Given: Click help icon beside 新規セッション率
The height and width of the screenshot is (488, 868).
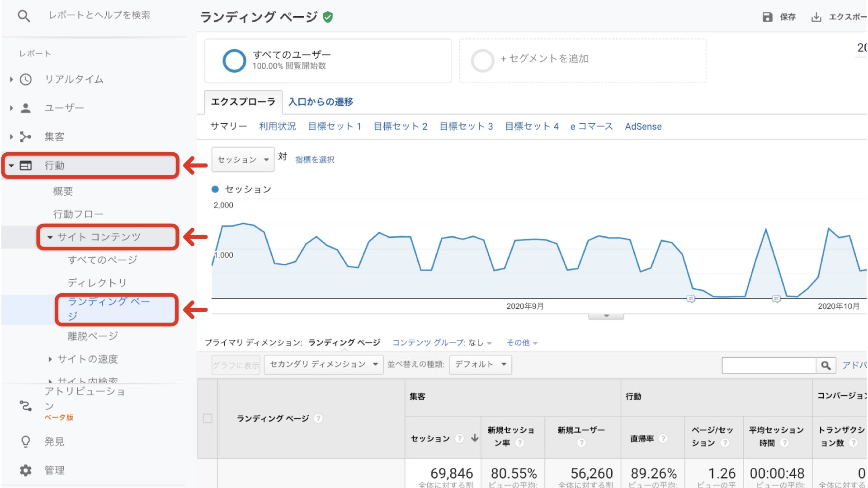Looking at the screenshot, I should click(x=520, y=443).
